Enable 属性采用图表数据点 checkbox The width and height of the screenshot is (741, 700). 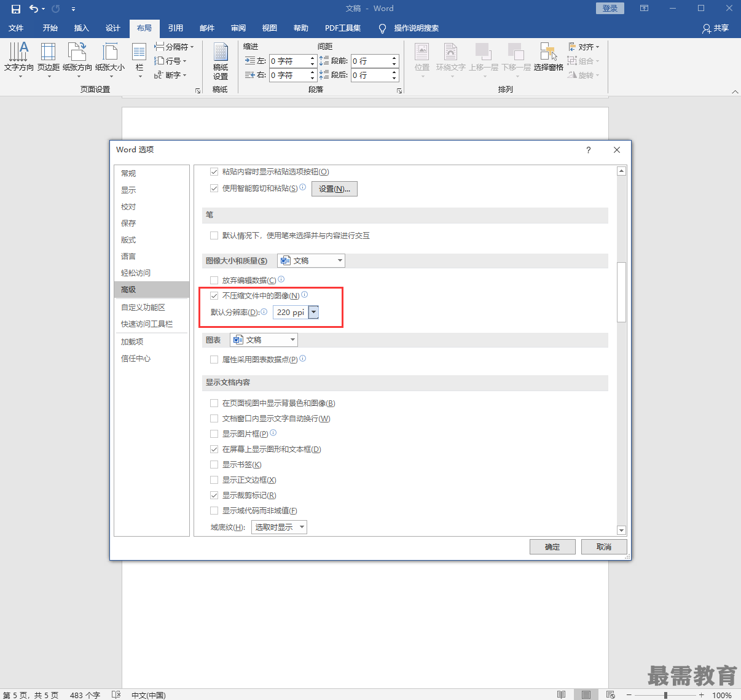(x=214, y=359)
